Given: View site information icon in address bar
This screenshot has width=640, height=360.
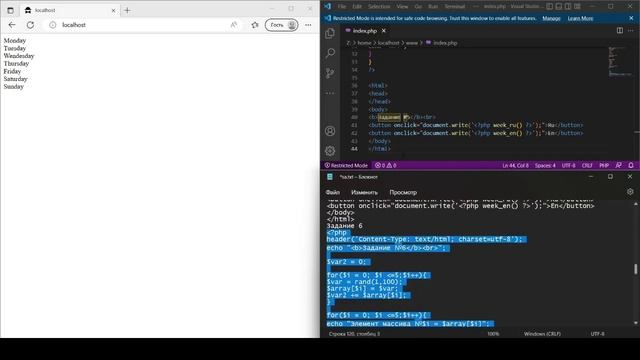Looking at the screenshot, I should tap(53, 25).
